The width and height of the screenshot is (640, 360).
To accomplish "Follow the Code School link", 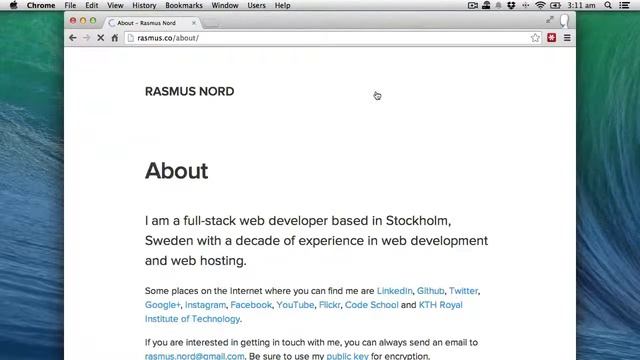I will tap(371, 305).
